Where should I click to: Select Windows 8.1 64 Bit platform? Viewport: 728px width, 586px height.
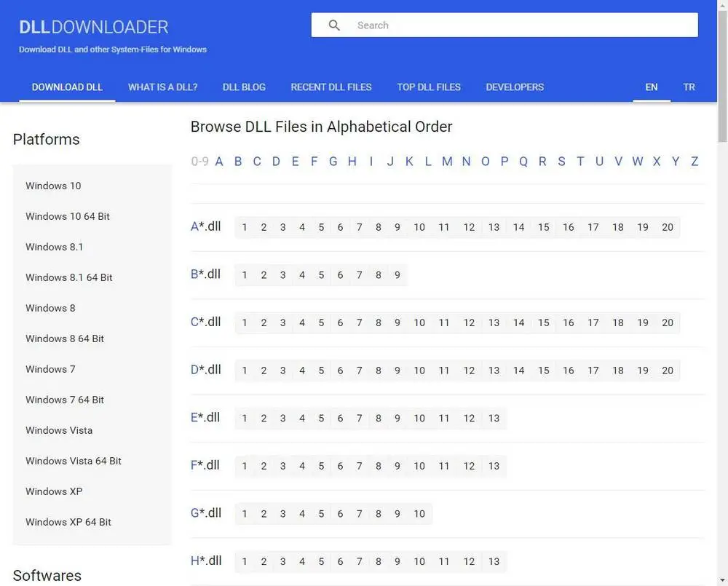pos(69,277)
